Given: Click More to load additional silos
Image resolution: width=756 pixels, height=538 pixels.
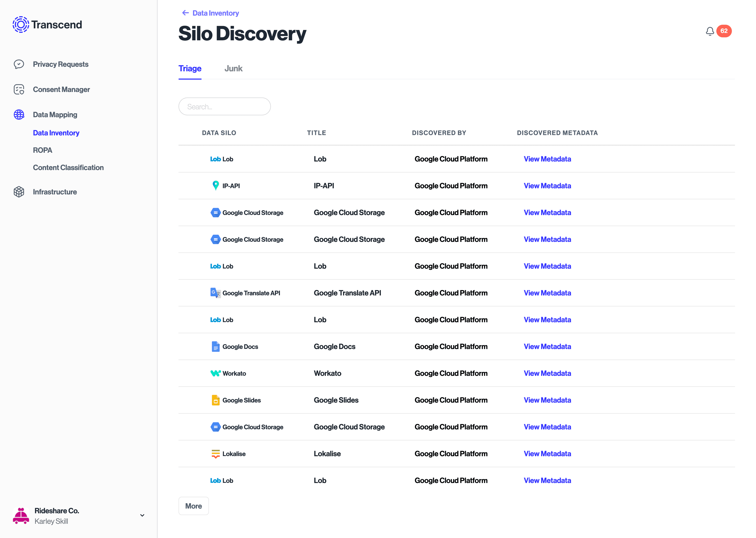Looking at the screenshot, I should tap(193, 506).
